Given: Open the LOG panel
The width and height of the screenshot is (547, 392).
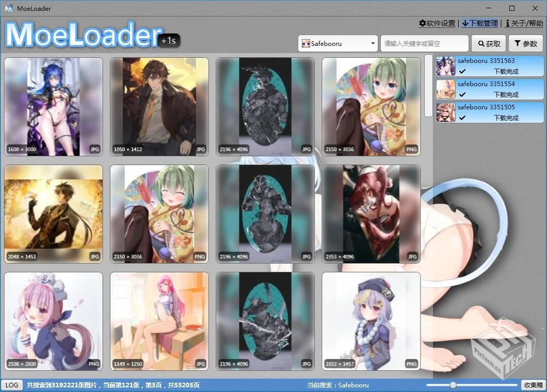Looking at the screenshot, I should pyautogui.click(x=11, y=385).
